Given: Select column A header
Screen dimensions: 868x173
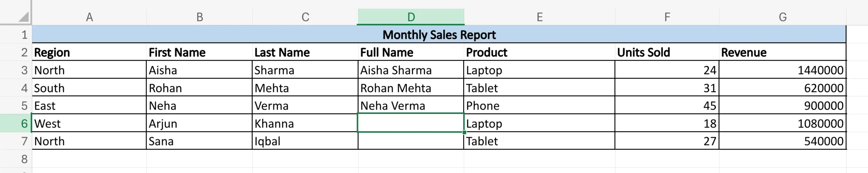Looking at the screenshot, I should point(89,17).
